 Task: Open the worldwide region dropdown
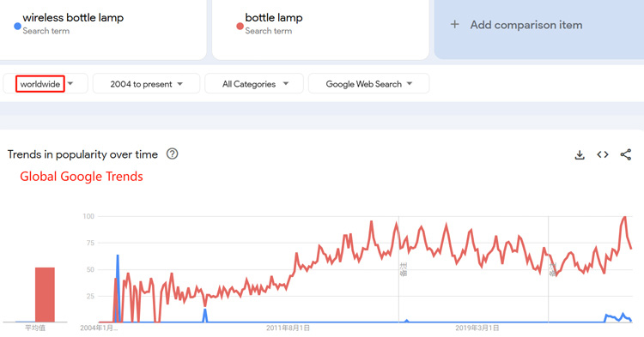(46, 84)
